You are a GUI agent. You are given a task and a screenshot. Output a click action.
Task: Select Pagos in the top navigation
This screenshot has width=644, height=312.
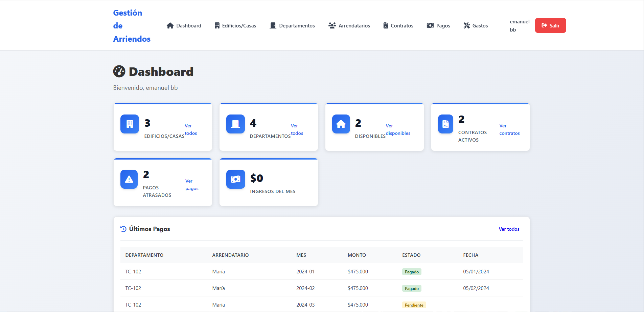pyautogui.click(x=438, y=25)
